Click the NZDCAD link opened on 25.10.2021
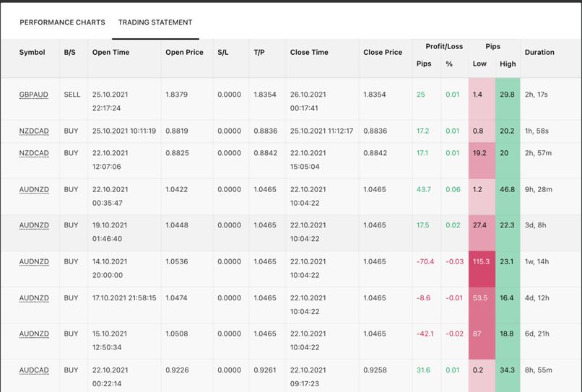The width and height of the screenshot is (582, 392). coord(34,131)
